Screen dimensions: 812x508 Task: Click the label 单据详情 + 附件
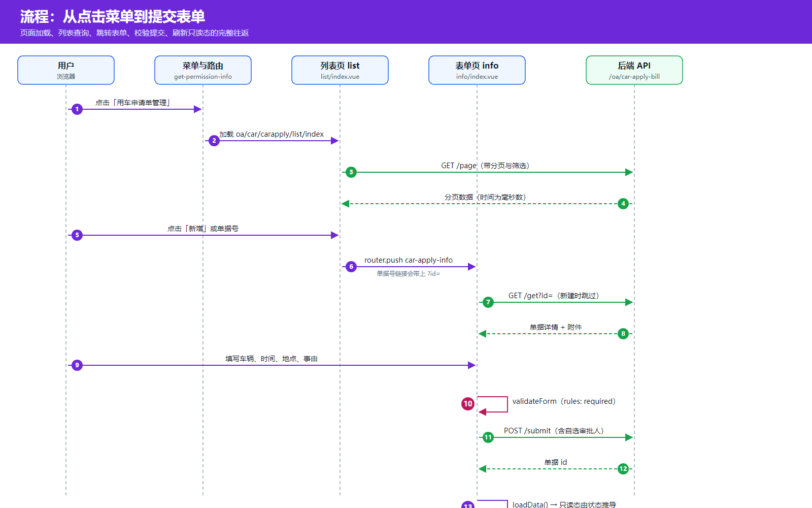[556, 327]
